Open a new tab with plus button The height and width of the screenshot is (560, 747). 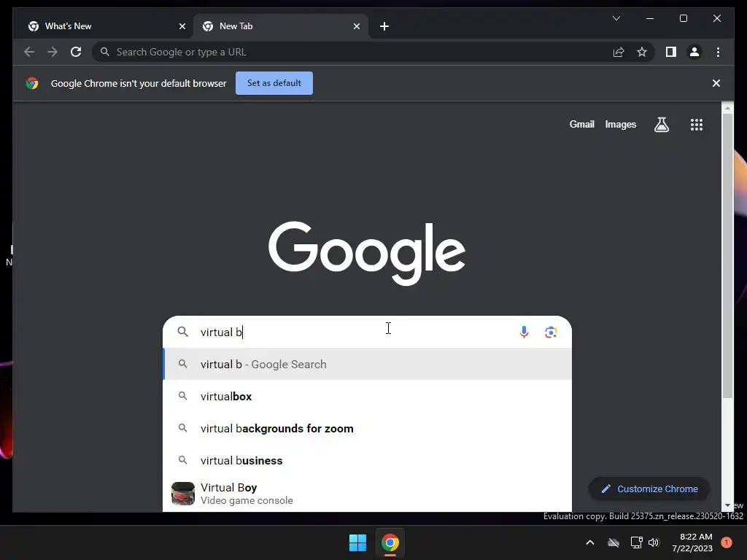(x=384, y=26)
